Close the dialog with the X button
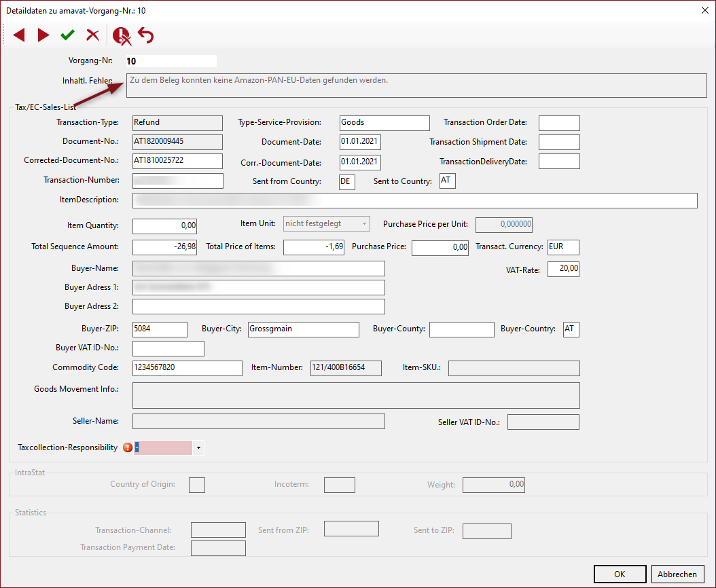Image resolution: width=716 pixels, height=588 pixels. coord(704,10)
